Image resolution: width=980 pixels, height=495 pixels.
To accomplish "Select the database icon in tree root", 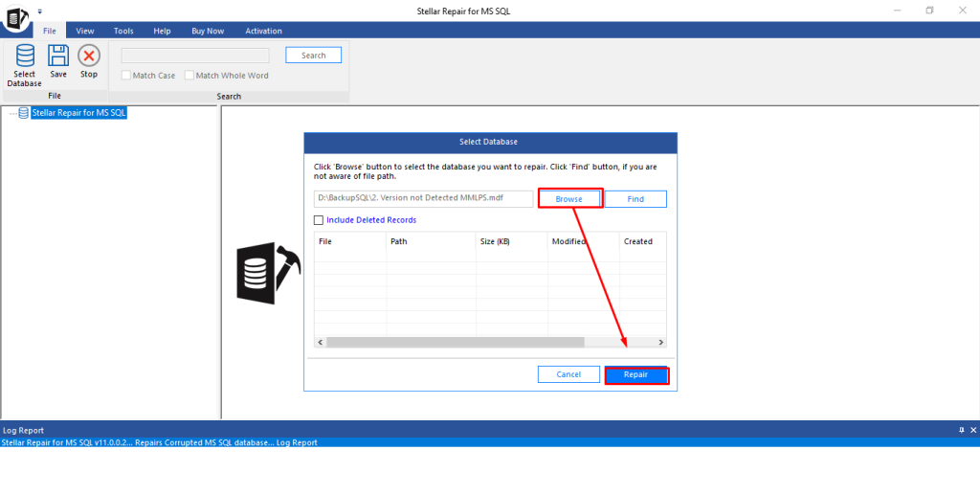I will pos(24,113).
